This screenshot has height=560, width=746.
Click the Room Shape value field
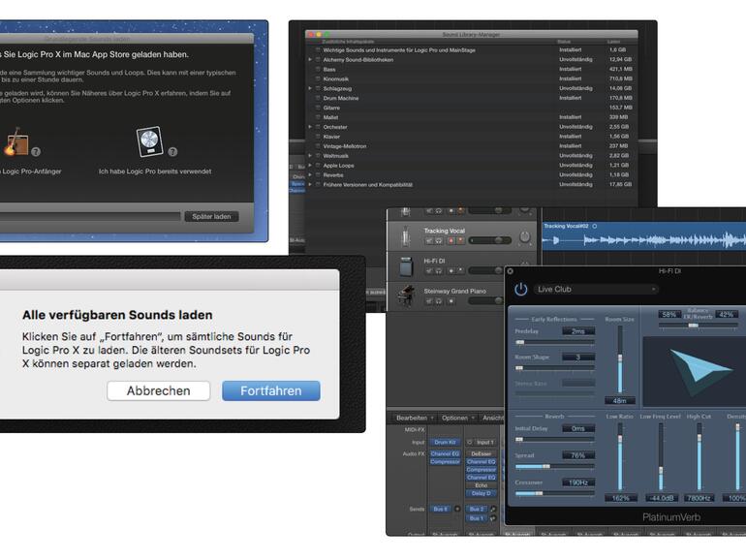[578, 357]
